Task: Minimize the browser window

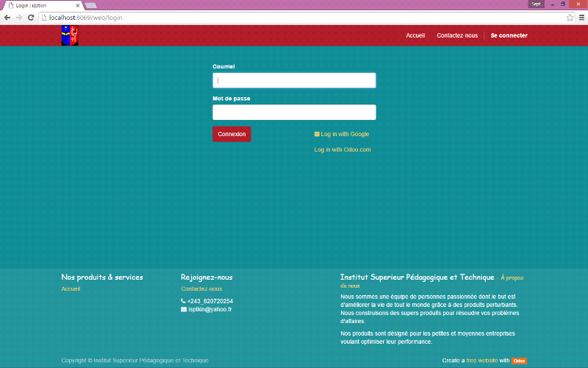Action: (553, 4)
